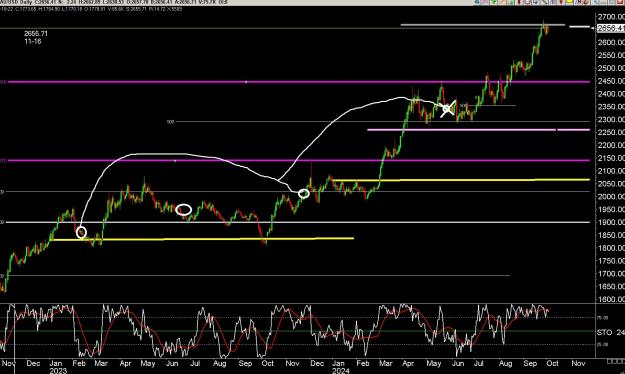Click the 2400.00 label on the price axis
Screen dimensions: 625x374
pyautogui.click(x=611, y=94)
